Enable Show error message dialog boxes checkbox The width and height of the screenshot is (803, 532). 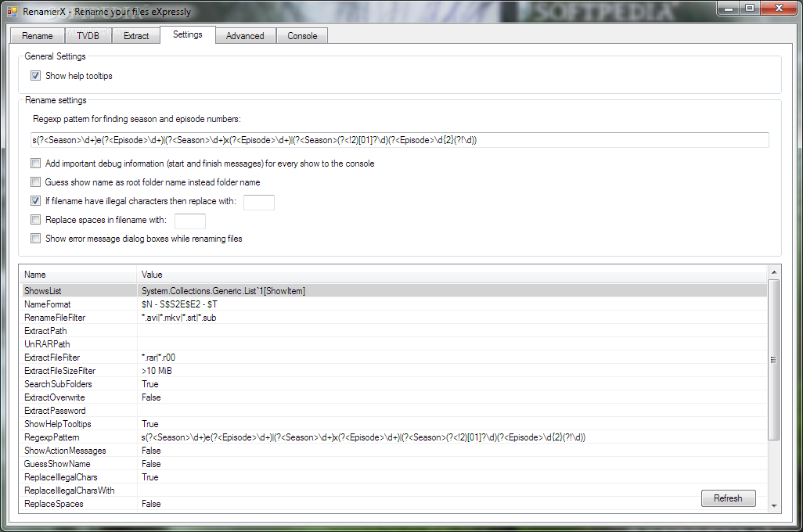[35, 238]
